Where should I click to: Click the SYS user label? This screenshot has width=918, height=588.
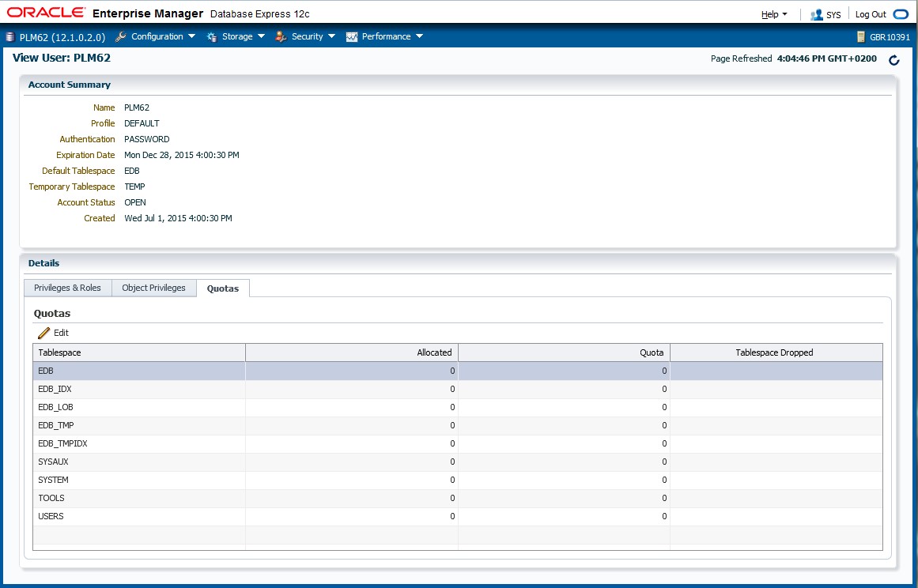point(833,15)
